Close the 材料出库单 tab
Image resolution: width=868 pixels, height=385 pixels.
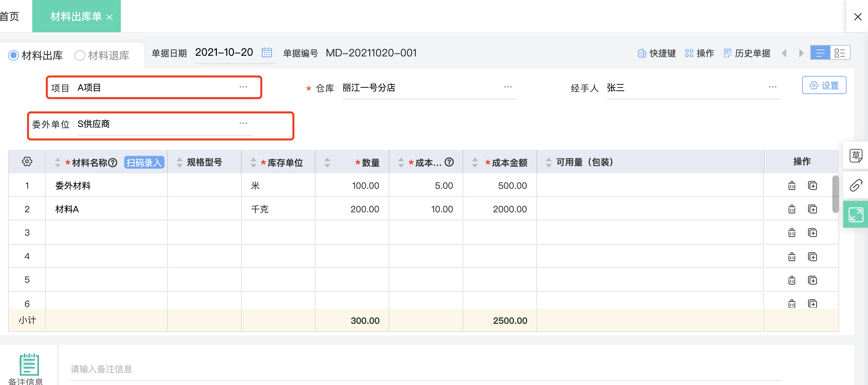pyautogui.click(x=109, y=17)
